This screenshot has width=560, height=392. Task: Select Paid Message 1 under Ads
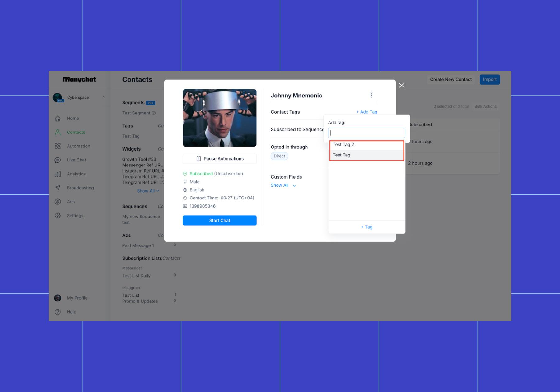pos(138,245)
